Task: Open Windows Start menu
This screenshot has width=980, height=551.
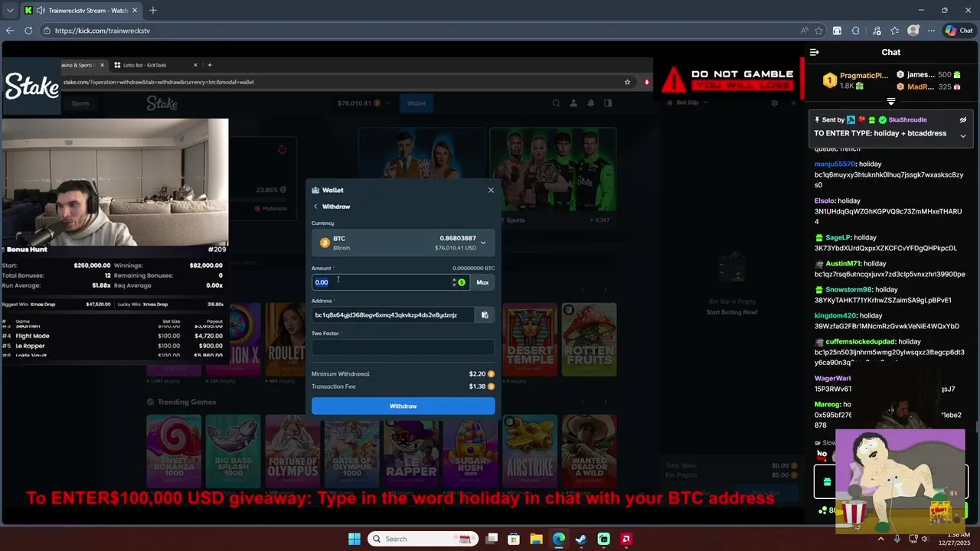Action: (354, 539)
